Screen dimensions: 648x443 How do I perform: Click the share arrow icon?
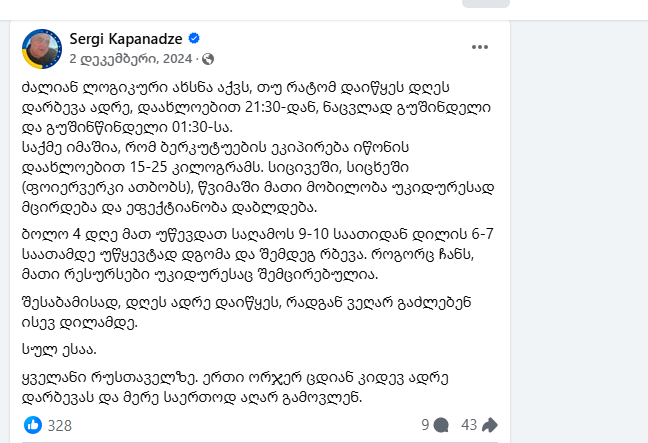[x=490, y=425]
